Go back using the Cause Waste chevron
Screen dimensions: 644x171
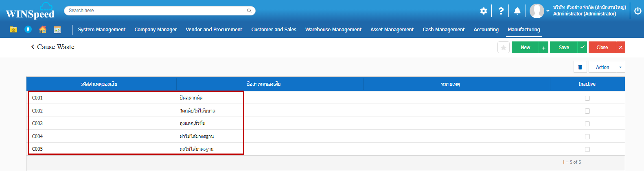[33, 47]
